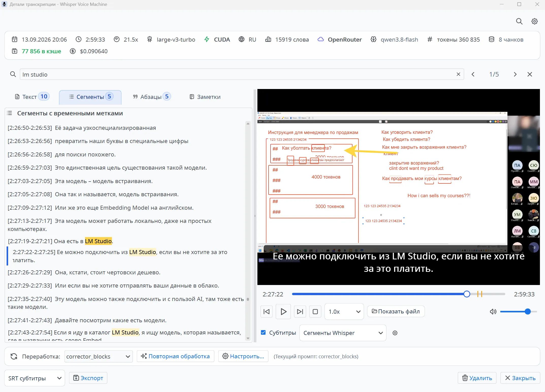Open the Заметки tab
The width and height of the screenshot is (545, 392).
[x=205, y=97]
